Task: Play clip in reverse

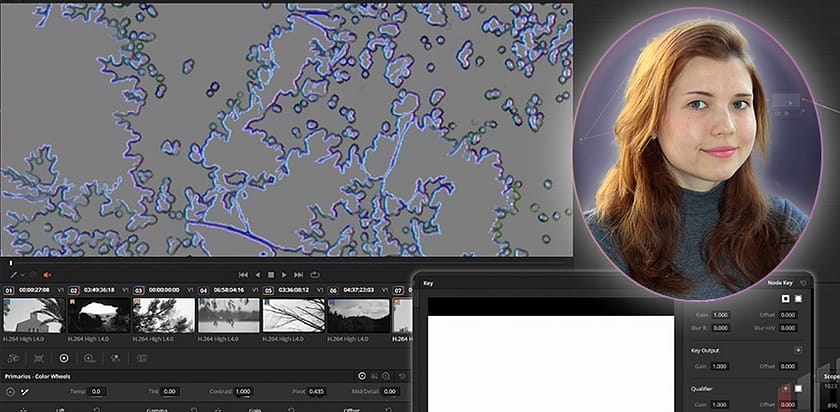Action: pyautogui.click(x=257, y=275)
